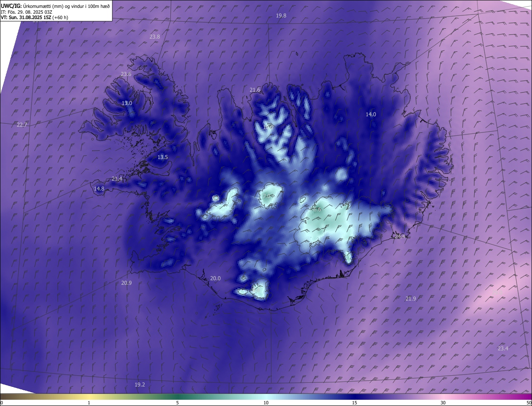Click the legend scale label 10
The image size is (532, 406).
pos(266,403)
